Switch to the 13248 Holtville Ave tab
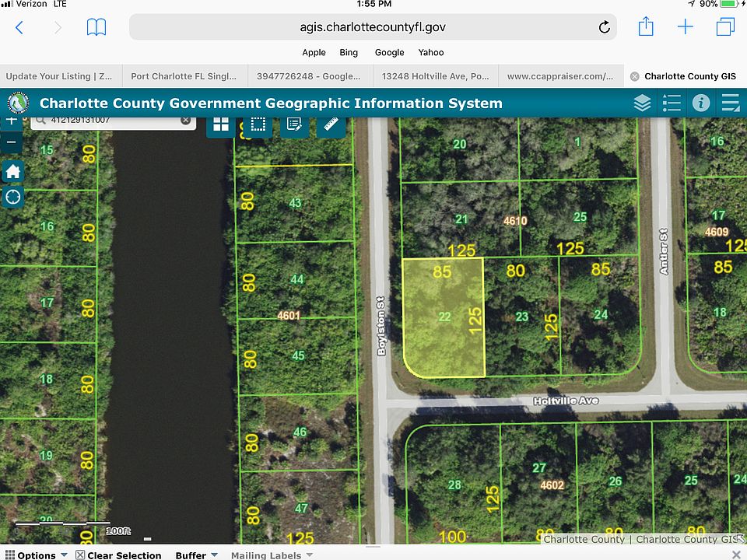 point(435,76)
